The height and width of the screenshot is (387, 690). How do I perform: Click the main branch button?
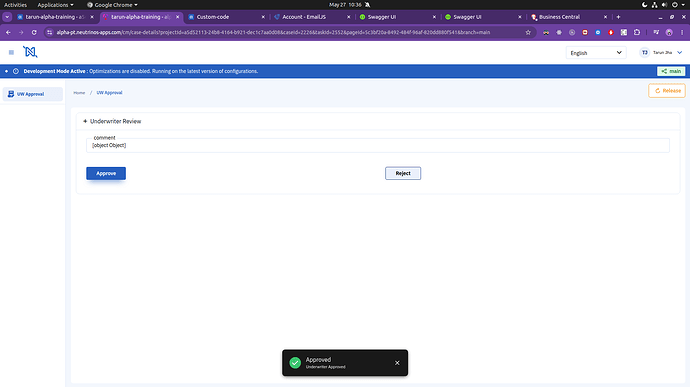(671, 71)
